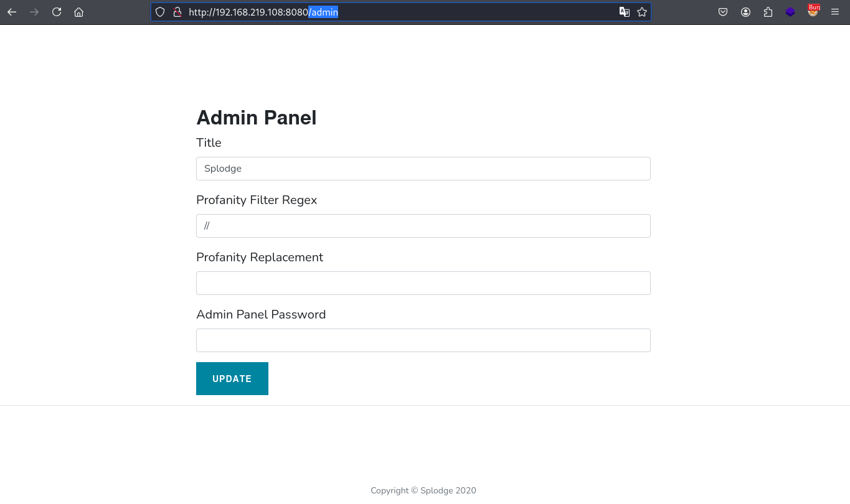
Task: Open the Pocket save icon
Action: (x=723, y=12)
